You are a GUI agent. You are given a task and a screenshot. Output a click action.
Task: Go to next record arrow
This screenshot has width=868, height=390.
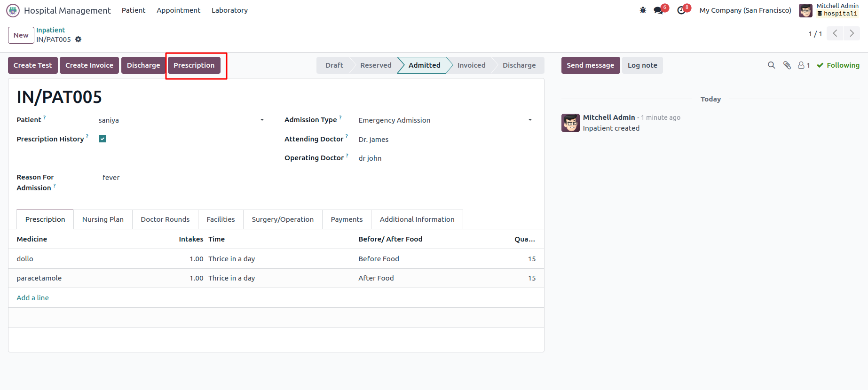click(852, 33)
